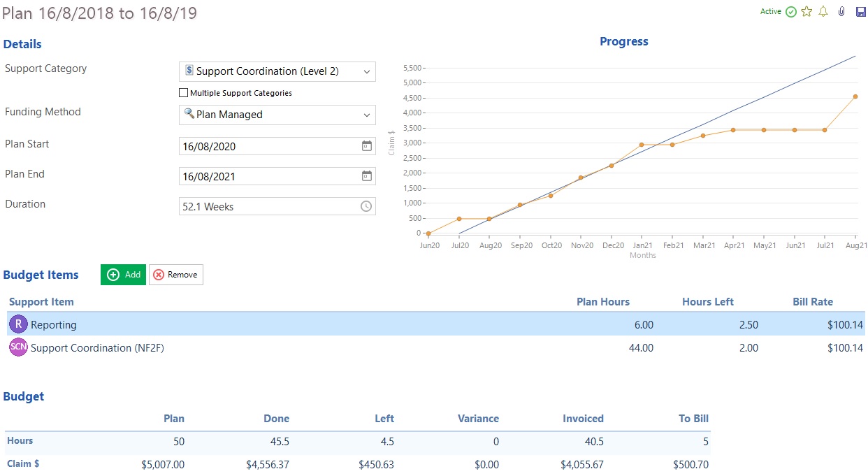Open Plan End calendar picker icon
This screenshot has width=868, height=476.
366,176
